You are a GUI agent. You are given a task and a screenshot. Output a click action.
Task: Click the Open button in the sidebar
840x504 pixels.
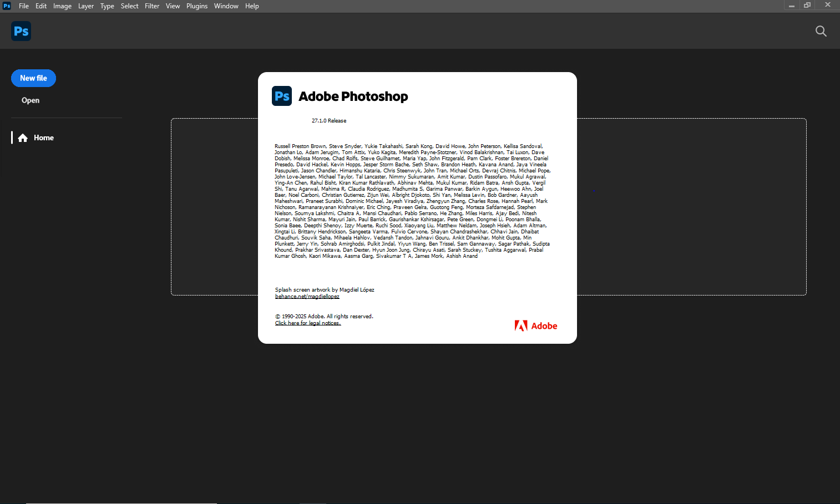31,100
